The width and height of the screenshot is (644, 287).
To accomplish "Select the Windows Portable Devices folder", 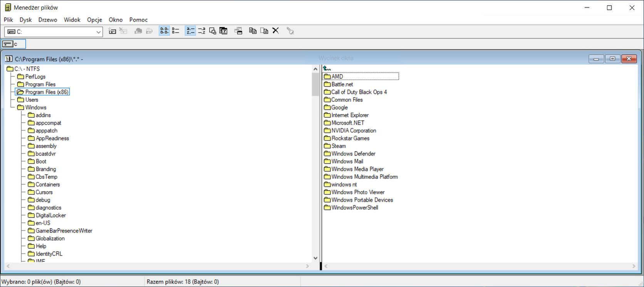I will (x=358, y=200).
